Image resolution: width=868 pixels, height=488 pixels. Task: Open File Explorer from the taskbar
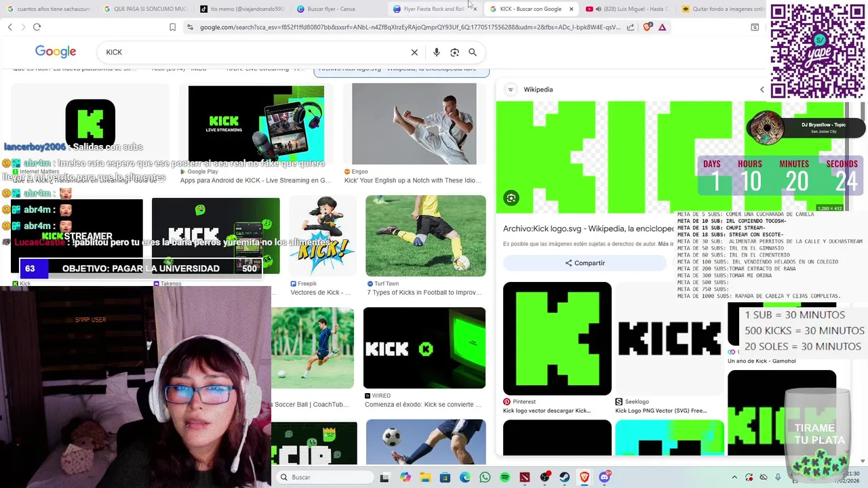(x=425, y=477)
